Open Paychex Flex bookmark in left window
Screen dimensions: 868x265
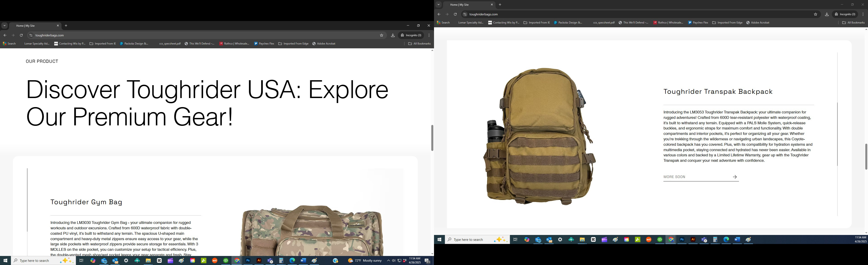[x=264, y=44]
